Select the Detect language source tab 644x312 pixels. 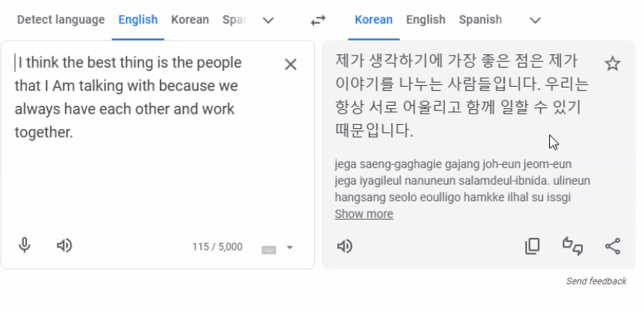61,20
